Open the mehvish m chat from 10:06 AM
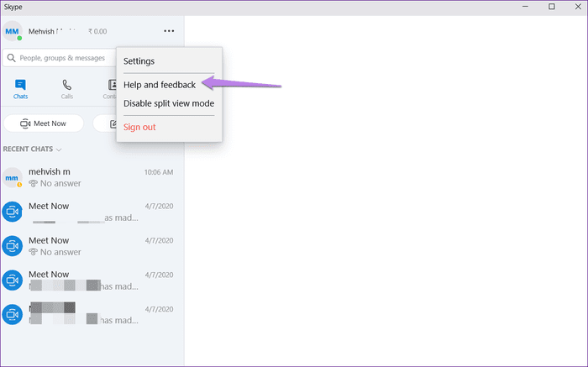 tap(92, 178)
